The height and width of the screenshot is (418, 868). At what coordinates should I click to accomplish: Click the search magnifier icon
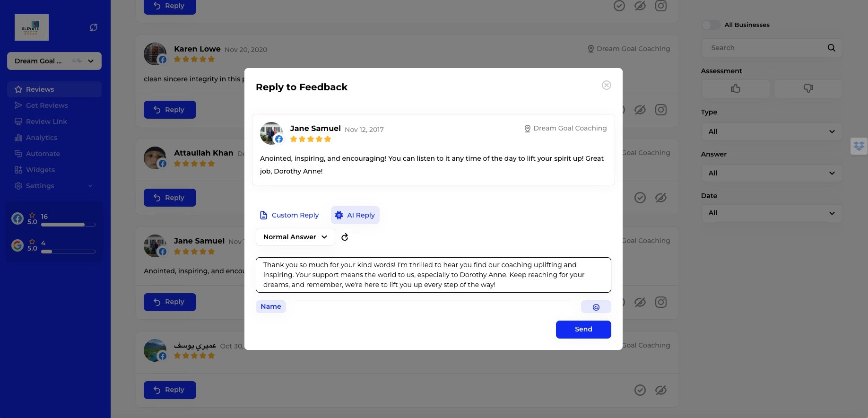[x=831, y=48]
